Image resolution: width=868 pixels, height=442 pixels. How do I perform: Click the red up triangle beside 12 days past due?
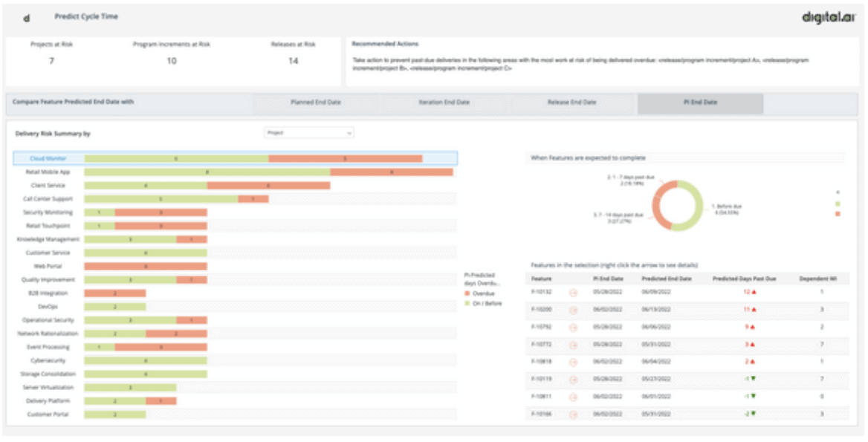point(754,291)
